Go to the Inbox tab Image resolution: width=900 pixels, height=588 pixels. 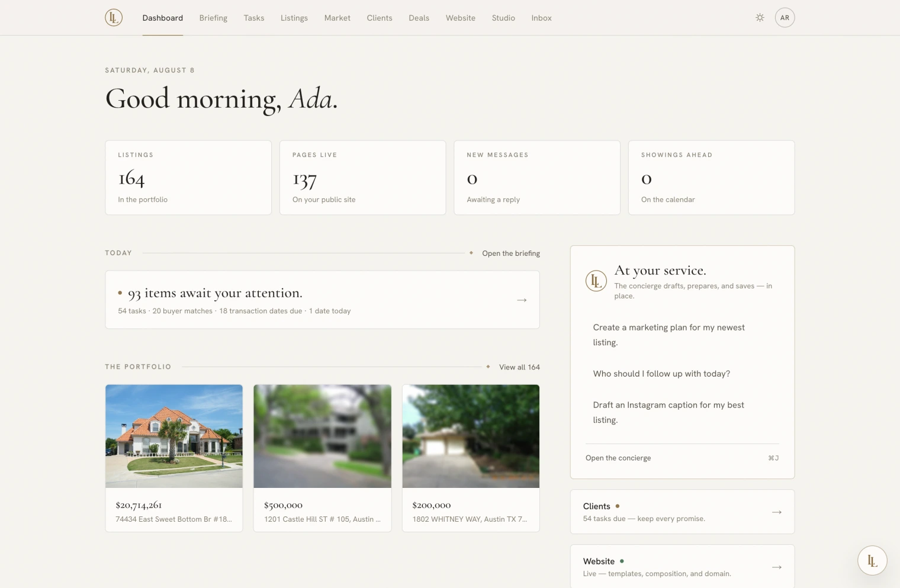[x=542, y=18]
